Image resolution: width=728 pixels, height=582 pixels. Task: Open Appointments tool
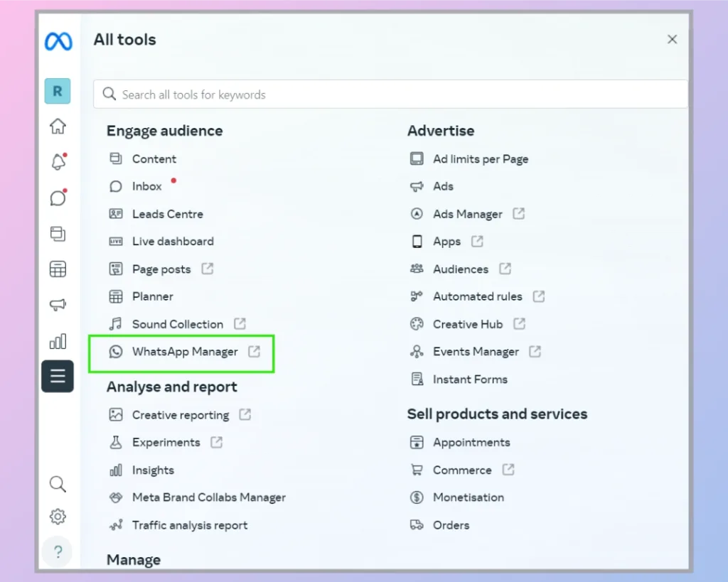coord(471,442)
